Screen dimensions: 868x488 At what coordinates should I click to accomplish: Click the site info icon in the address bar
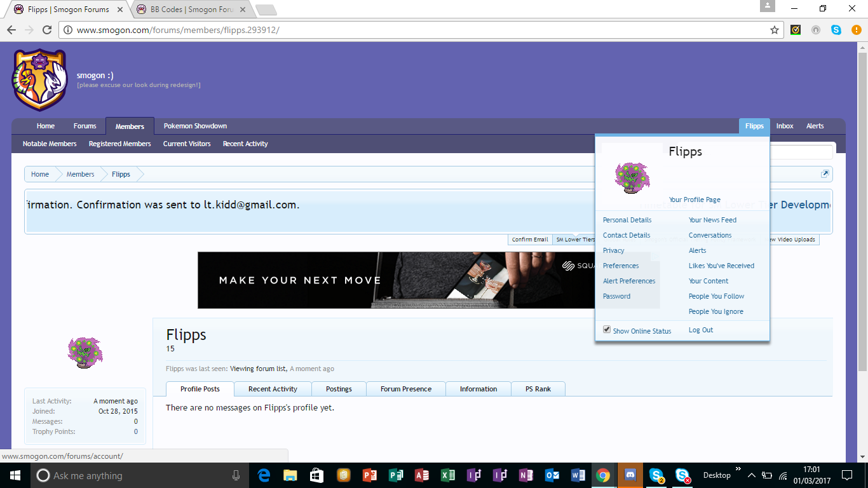[68, 30]
